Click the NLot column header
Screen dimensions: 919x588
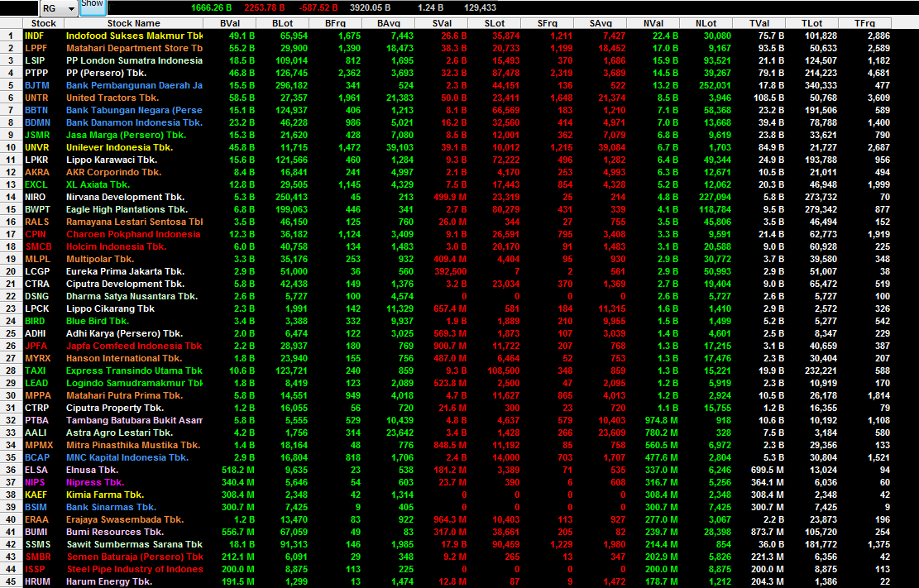tap(706, 23)
